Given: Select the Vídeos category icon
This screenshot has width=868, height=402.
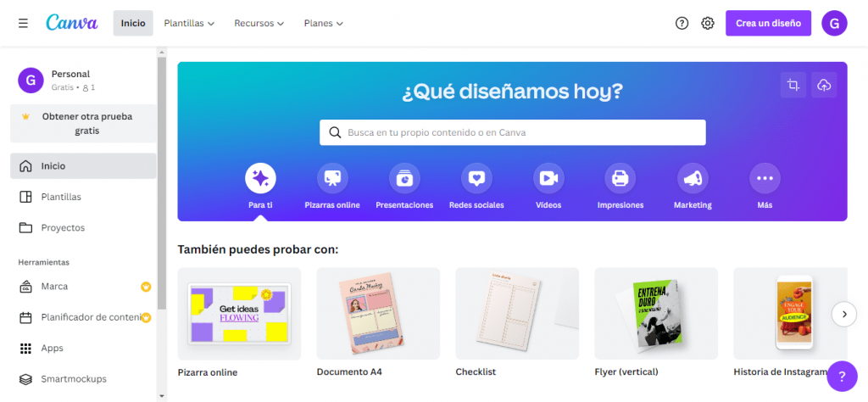Looking at the screenshot, I should point(548,178).
